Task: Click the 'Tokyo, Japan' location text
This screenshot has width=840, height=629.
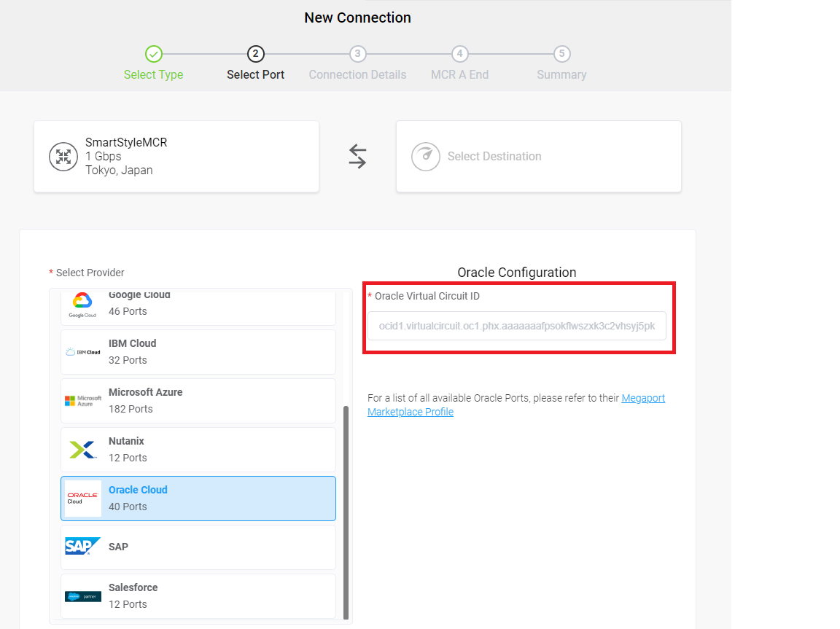Action: [119, 171]
